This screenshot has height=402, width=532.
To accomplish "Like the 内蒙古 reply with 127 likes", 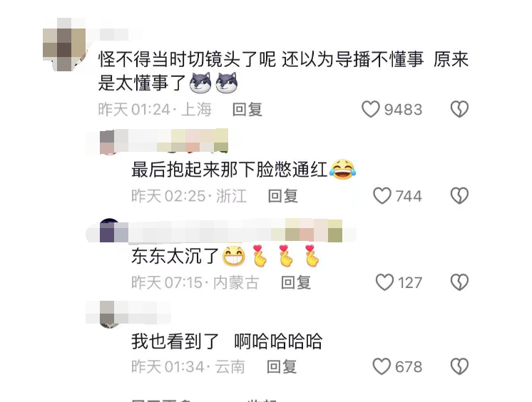I will [x=385, y=282].
